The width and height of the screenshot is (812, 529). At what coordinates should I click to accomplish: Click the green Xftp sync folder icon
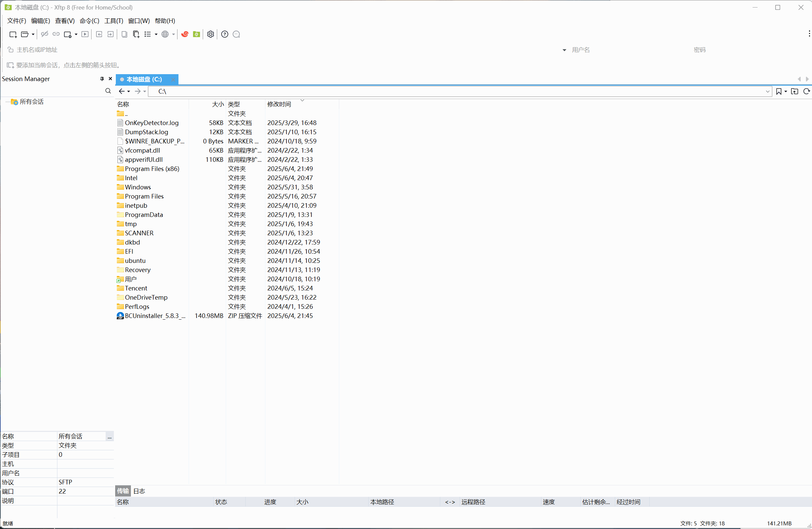196,34
